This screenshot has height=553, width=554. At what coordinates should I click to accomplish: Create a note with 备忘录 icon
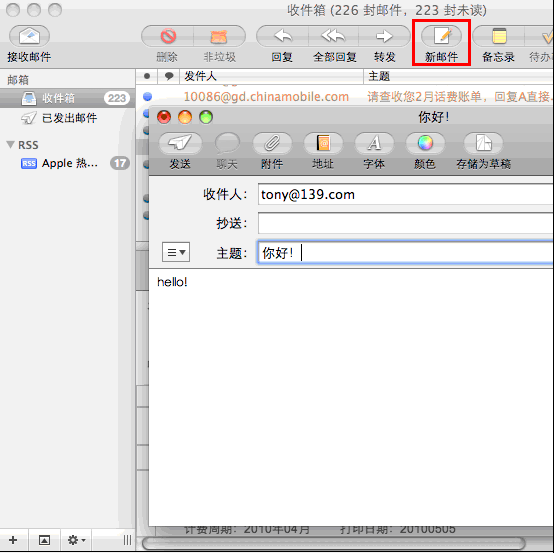point(499,36)
